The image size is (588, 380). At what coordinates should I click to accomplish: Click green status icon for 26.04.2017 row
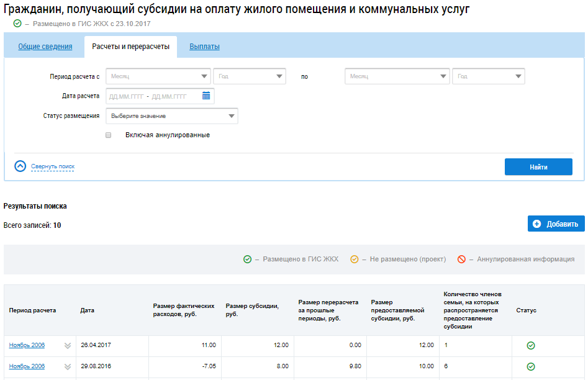[x=531, y=345]
